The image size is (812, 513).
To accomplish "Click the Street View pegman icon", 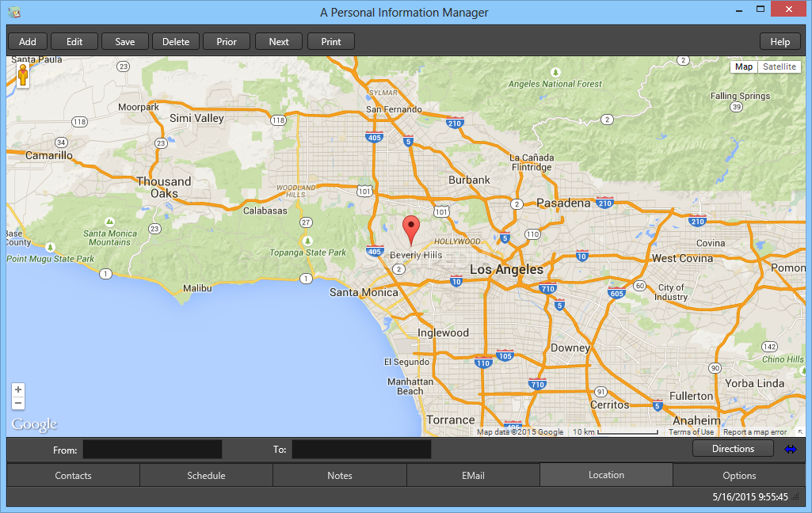I will [23, 75].
